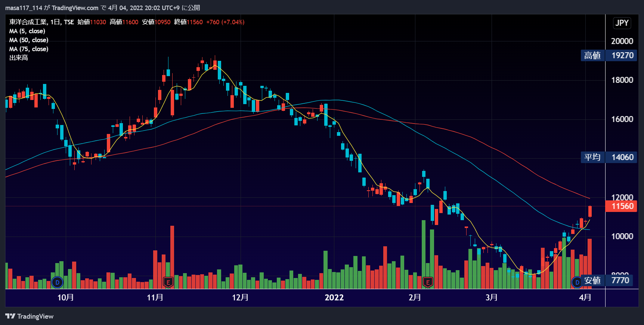Screen dimensions: 644x325
Task: Click the 16000 price axis label
Action: [x=622, y=119]
